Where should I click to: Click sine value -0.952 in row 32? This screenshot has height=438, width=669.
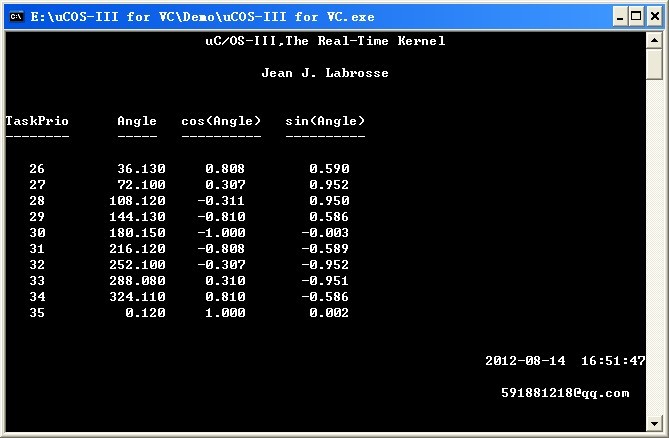pos(325,265)
